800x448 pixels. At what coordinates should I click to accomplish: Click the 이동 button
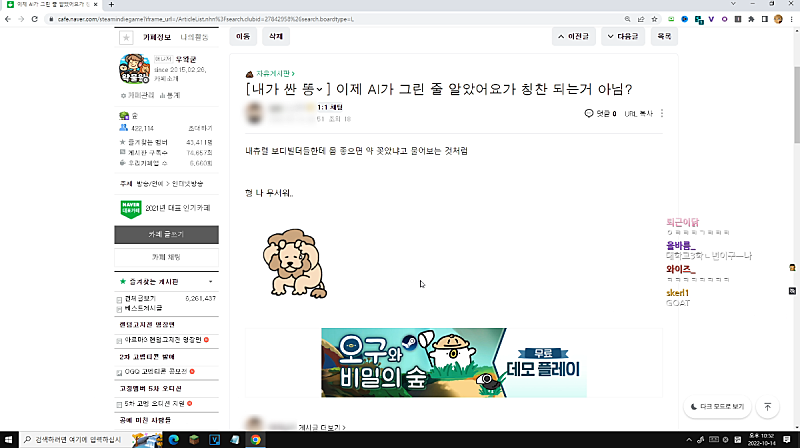click(x=243, y=36)
